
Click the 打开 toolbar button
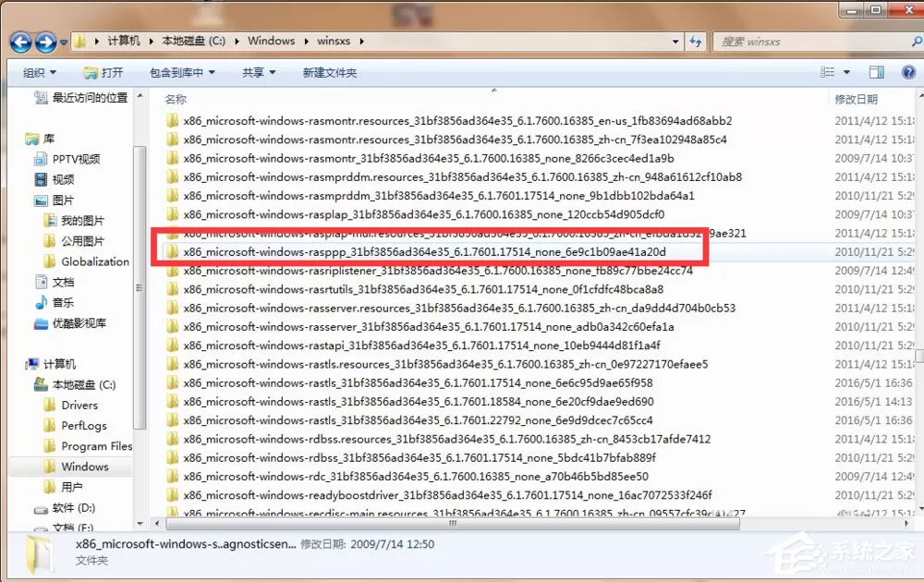point(103,72)
